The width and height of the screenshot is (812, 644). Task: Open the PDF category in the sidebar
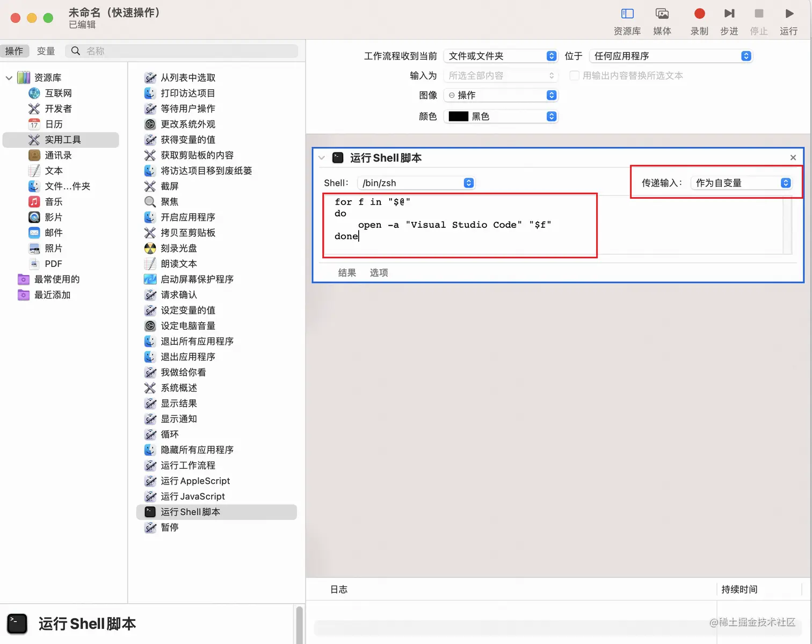tap(53, 264)
